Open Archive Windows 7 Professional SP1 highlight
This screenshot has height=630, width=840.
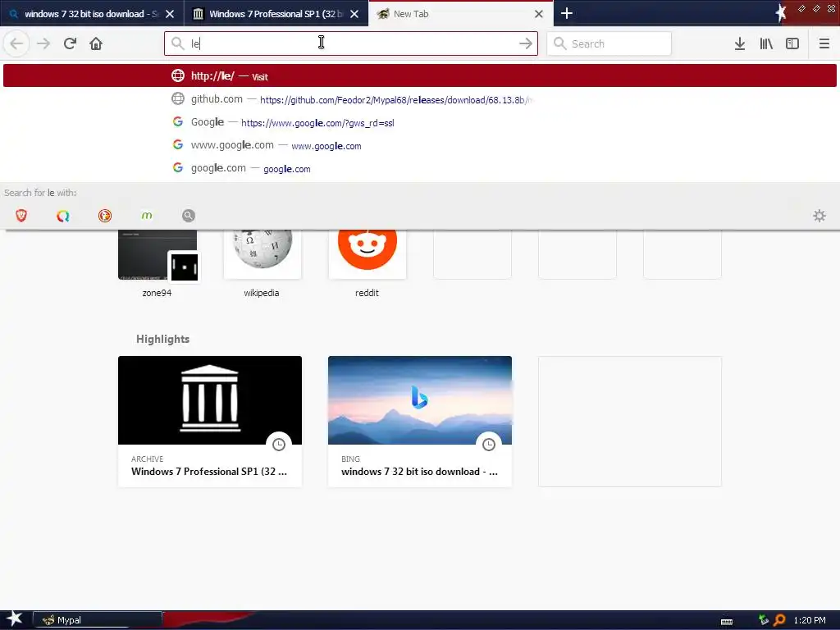pyautogui.click(x=210, y=422)
